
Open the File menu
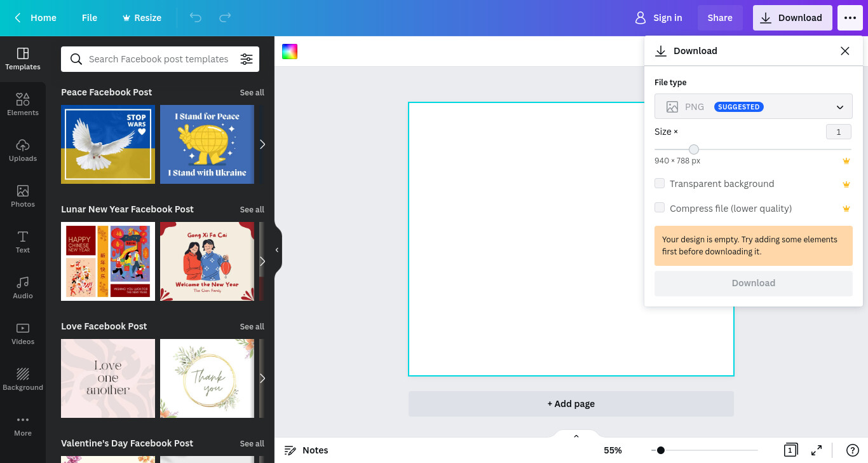point(90,18)
